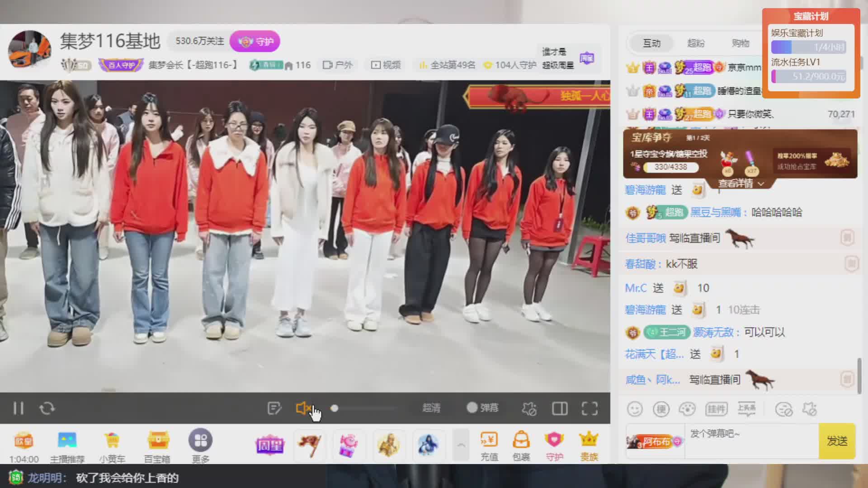The image size is (868, 488).
Task: Click the purple 守护 button
Action: point(255,42)
